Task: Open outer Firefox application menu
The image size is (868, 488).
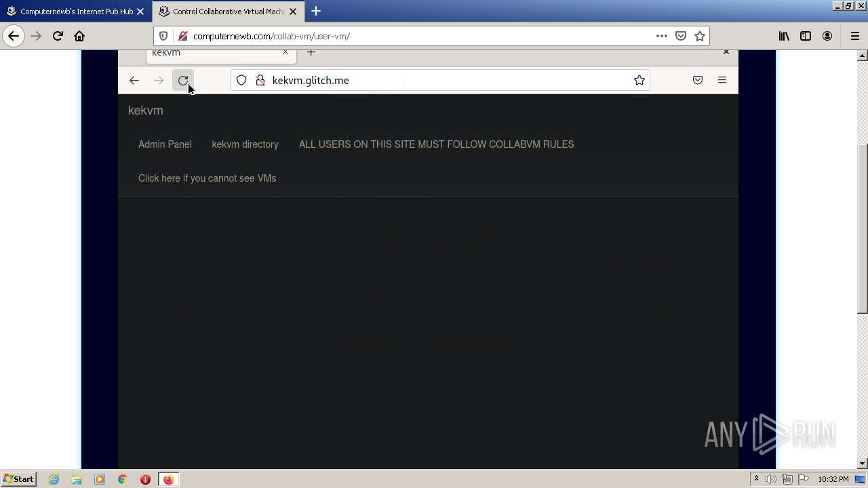Action: 854,36
